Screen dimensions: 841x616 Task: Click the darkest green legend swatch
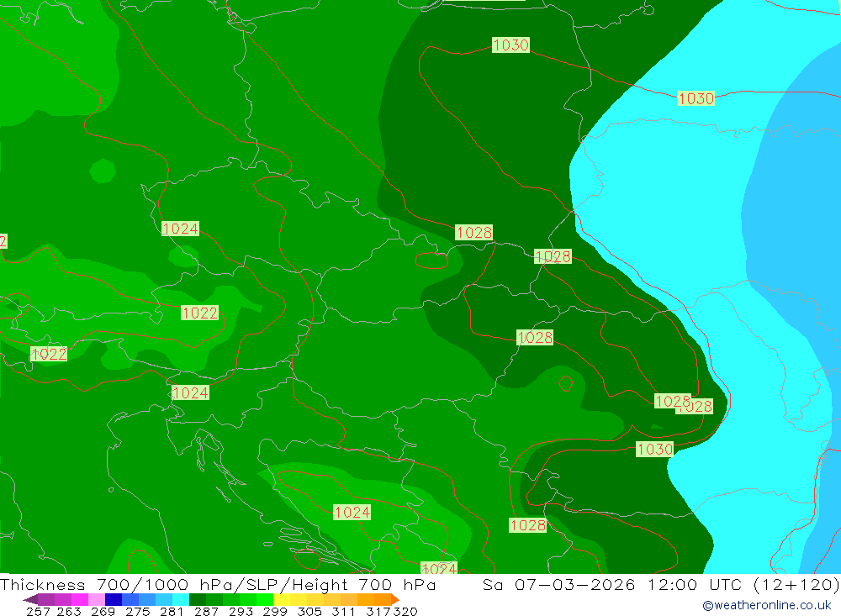coord(198,599)
